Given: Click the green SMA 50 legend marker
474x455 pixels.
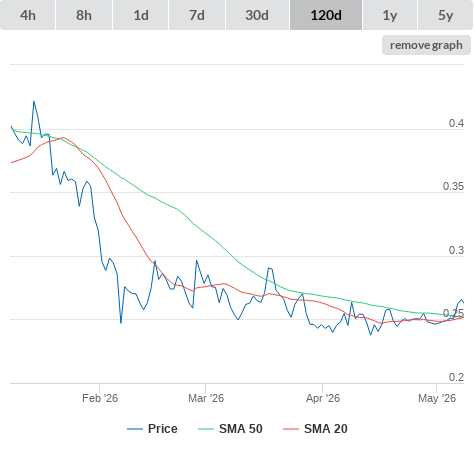Looking at the screenshot, I should point(206,429).
